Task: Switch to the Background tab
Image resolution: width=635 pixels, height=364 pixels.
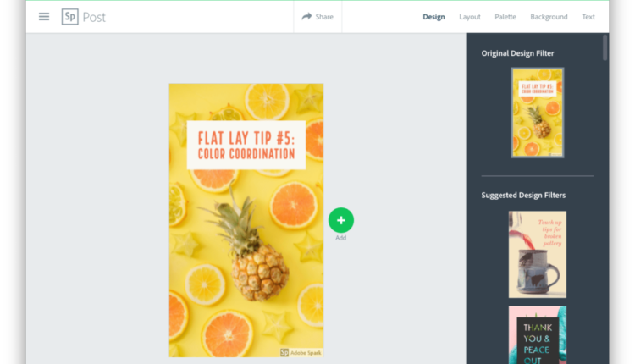Action: 549,17
